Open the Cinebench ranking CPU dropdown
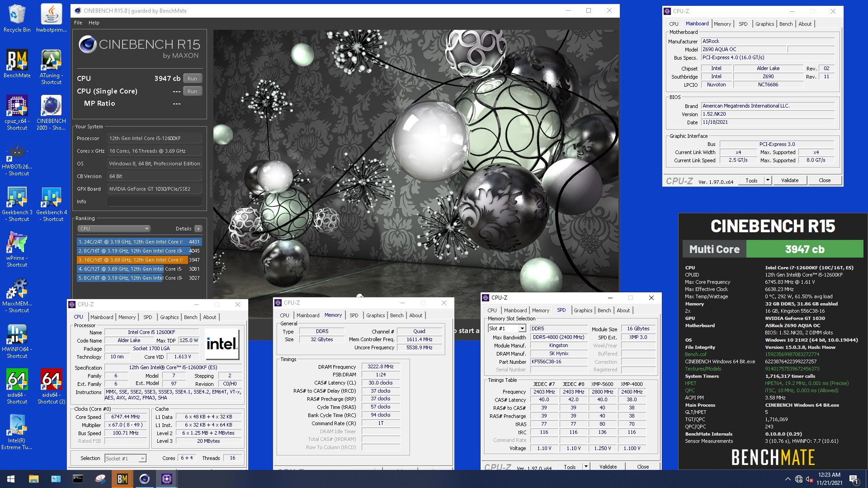Image resolution: width=868 pixels, height=488 pixels. point(113,229)
